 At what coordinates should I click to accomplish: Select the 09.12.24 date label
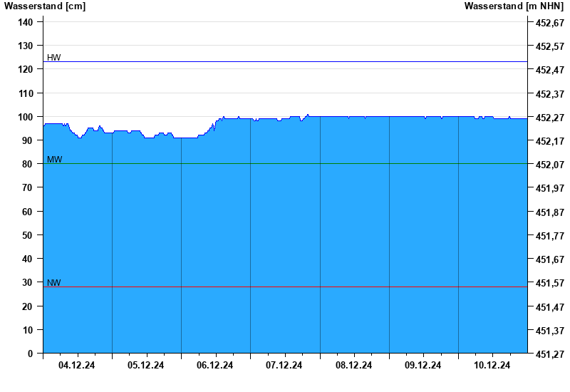click(423, 365)
